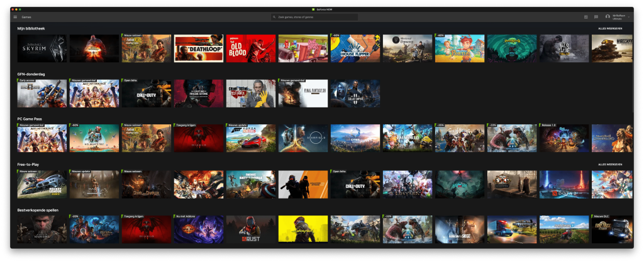Open the notifications icon in top bar

[x=586, y=17]
